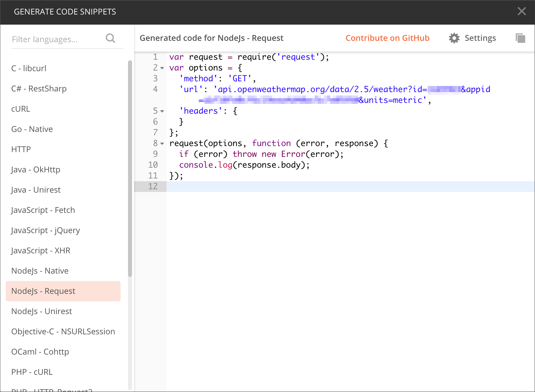Select cURL from the language list
The image size is (535, 392).
pyautogui.click(x=21, y=109)
